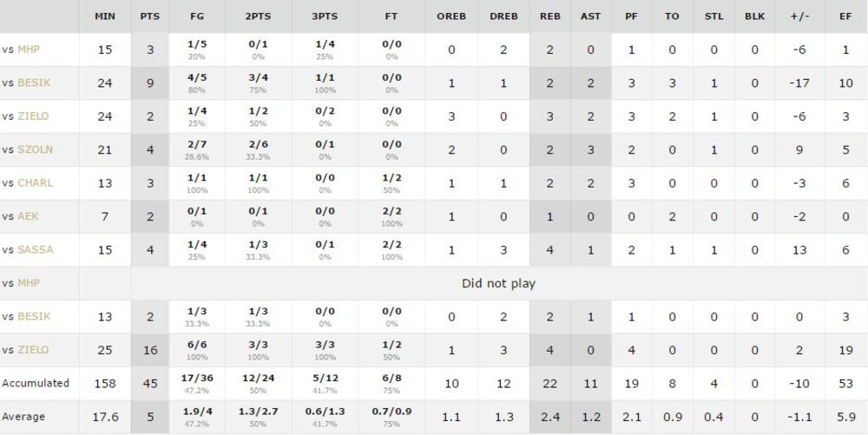The width and height of the screenshot is (868, 435).
Task: Click the MHP link in the first row
Action: 29,49
